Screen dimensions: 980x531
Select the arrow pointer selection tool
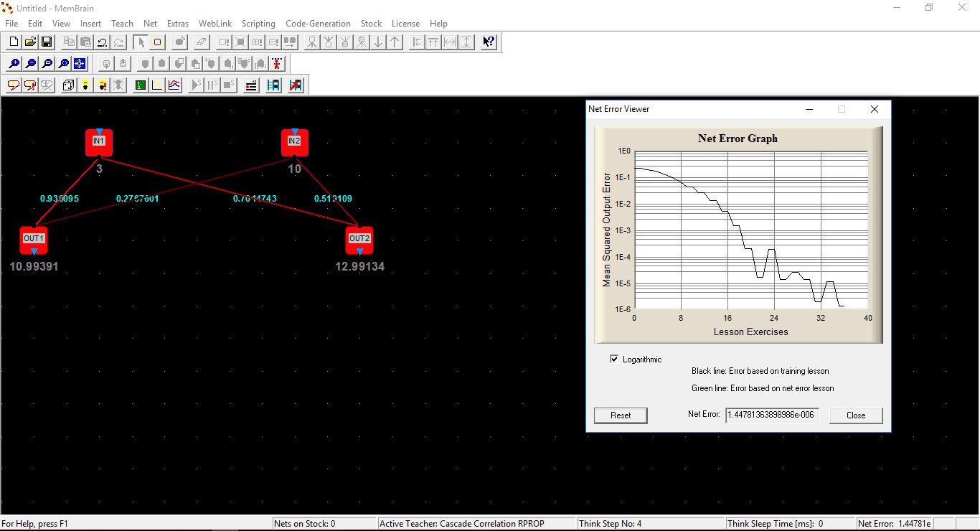141,42
